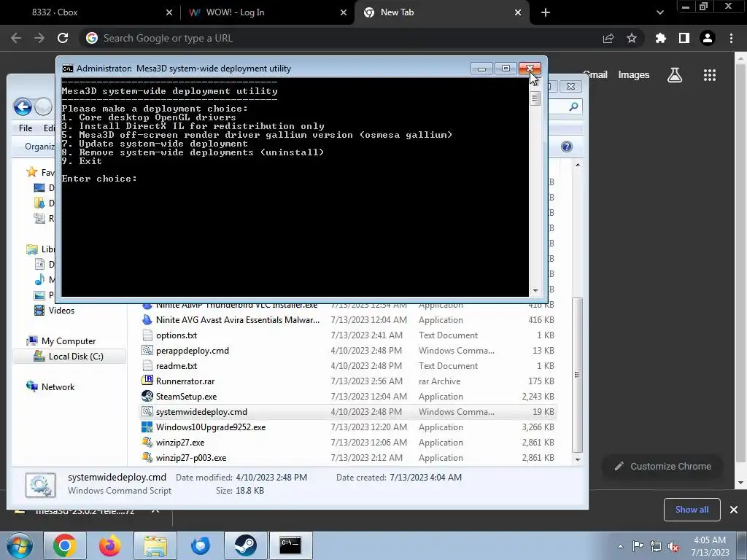Open Firefox from the taskbar
Image resolution: width=747 pixels, height=560 pixels.
(109, 545)
